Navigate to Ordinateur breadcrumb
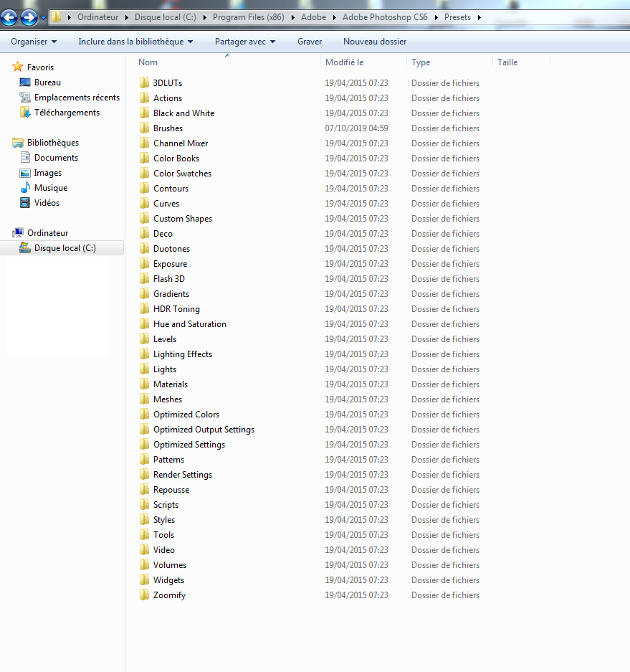Image resolution: width=630 pixels, height=672 pixels. coord(97,17)
